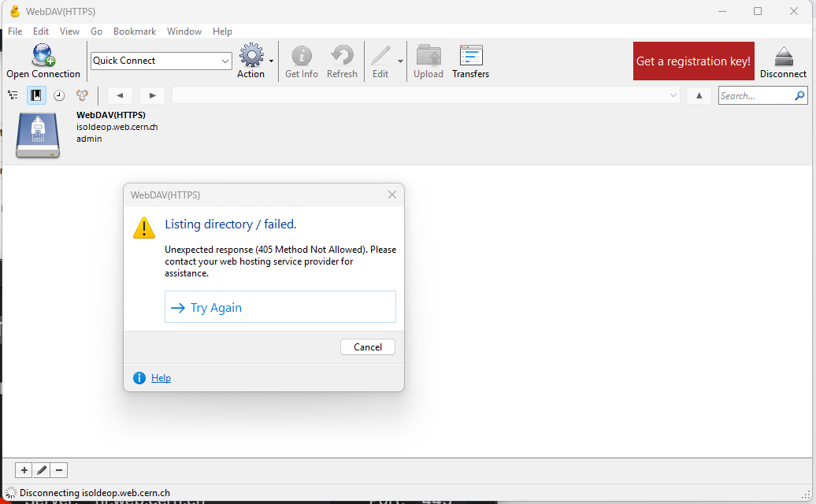The image size is (816, 504).
Task: Click the Open Connection icon
Action: coord(43,56)
